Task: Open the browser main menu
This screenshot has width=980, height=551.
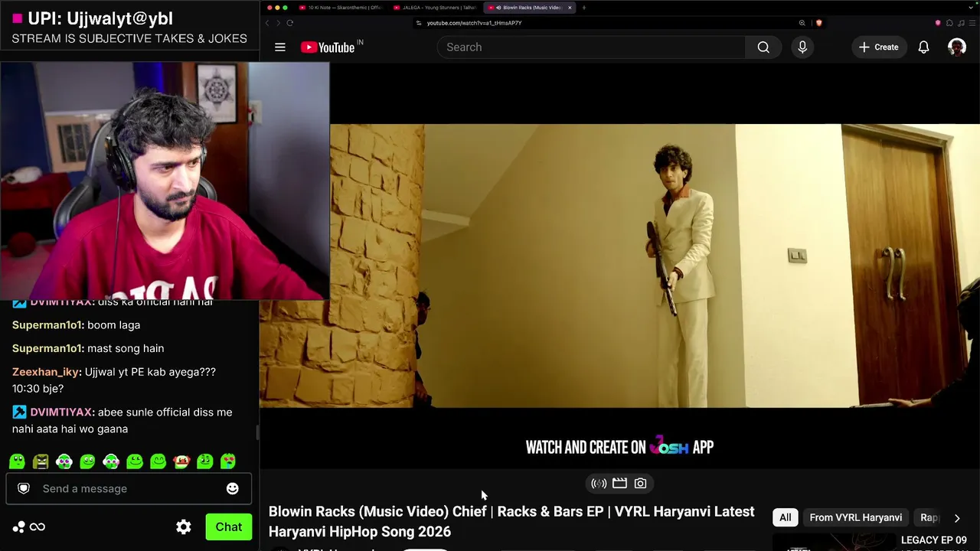Action: pyautogui.click(x=972, y=23)
